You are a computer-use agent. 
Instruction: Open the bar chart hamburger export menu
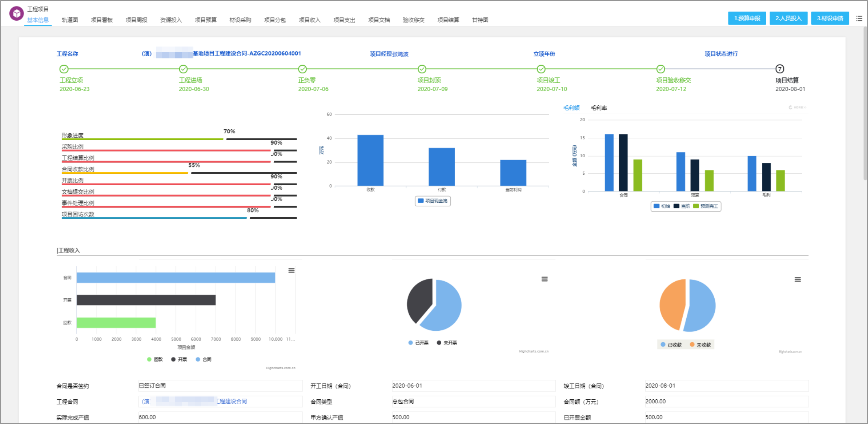pos(291,270)
